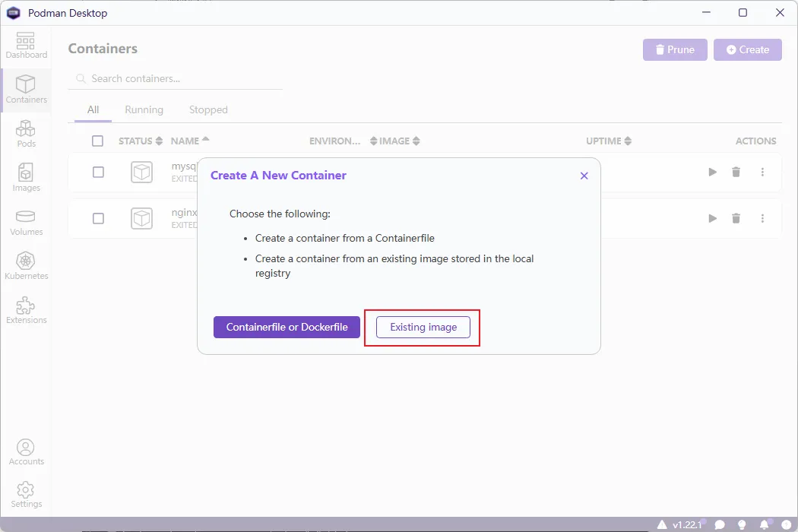This screenshot has width=798, height=532.
Task: Open the Extensions puzzle icon
Action: tap(26, 309)
